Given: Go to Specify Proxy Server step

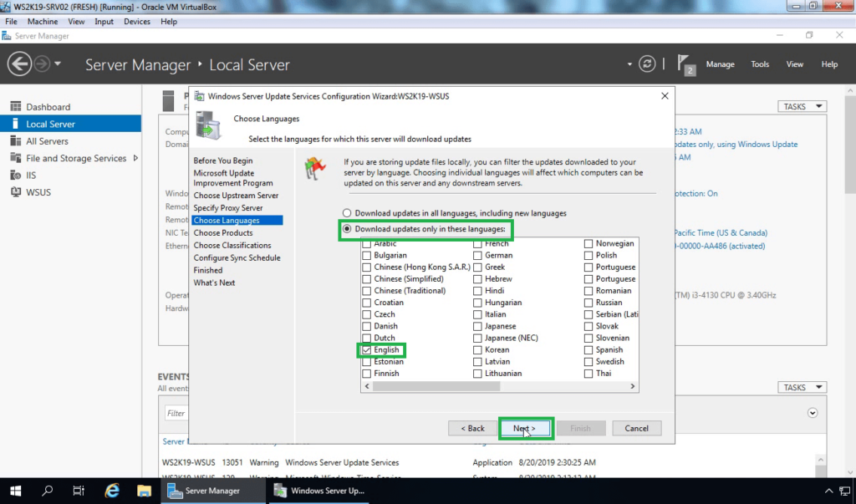Looking at the screenshot, I should [x=227, y=207].
